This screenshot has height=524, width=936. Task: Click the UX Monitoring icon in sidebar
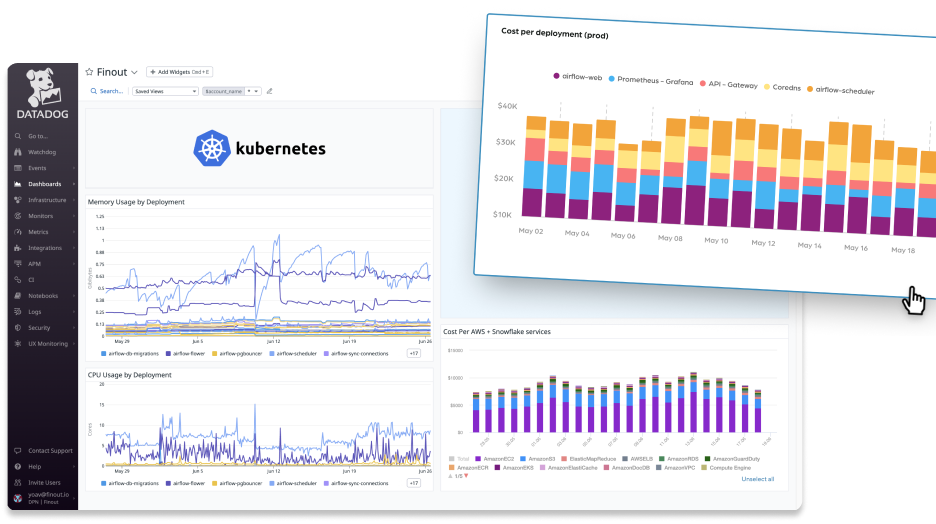18,344
